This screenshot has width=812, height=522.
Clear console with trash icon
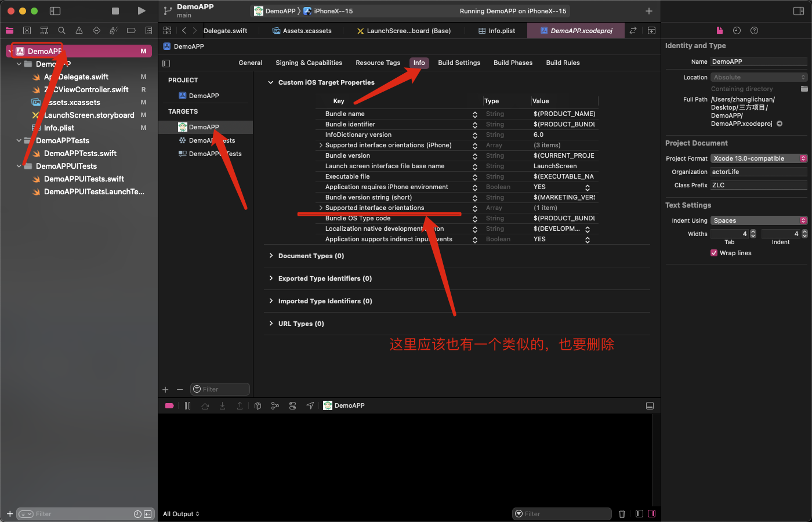[x=622, y=514]
